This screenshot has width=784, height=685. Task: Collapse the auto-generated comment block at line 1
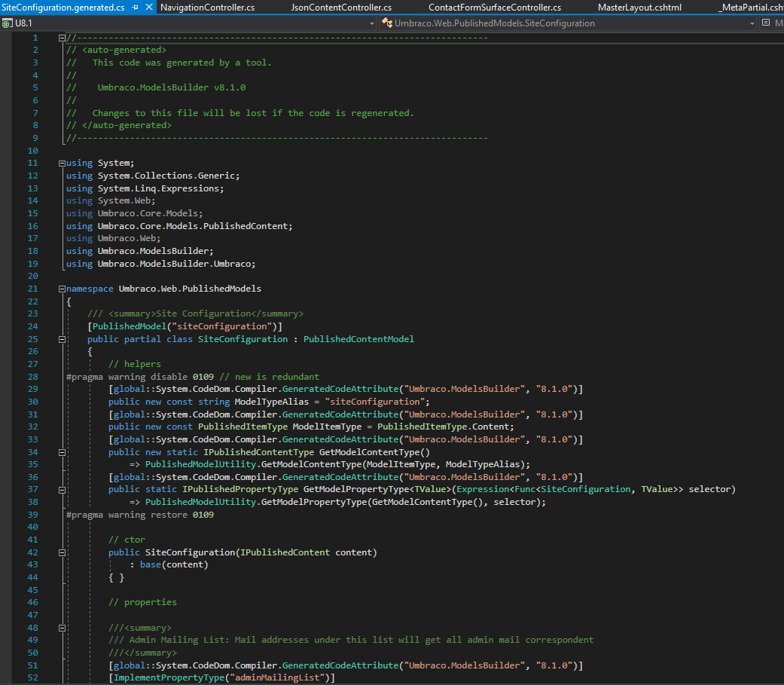(62, 38)
